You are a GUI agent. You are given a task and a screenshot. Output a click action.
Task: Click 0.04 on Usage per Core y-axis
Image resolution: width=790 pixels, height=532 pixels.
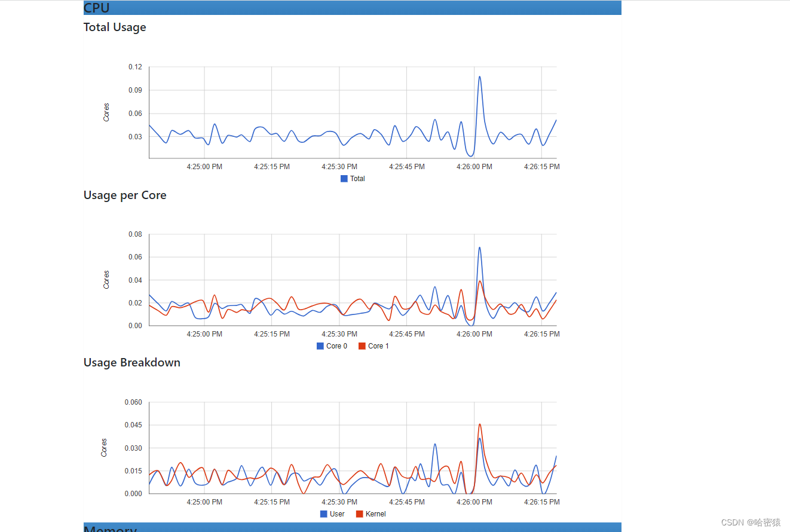(135, 280)
